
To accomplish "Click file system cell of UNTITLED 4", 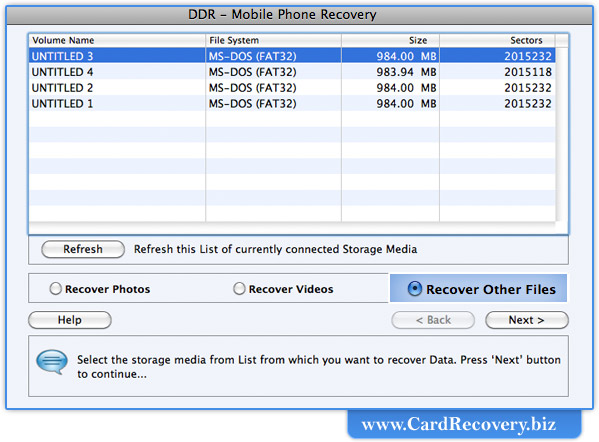I will point(253,72).
